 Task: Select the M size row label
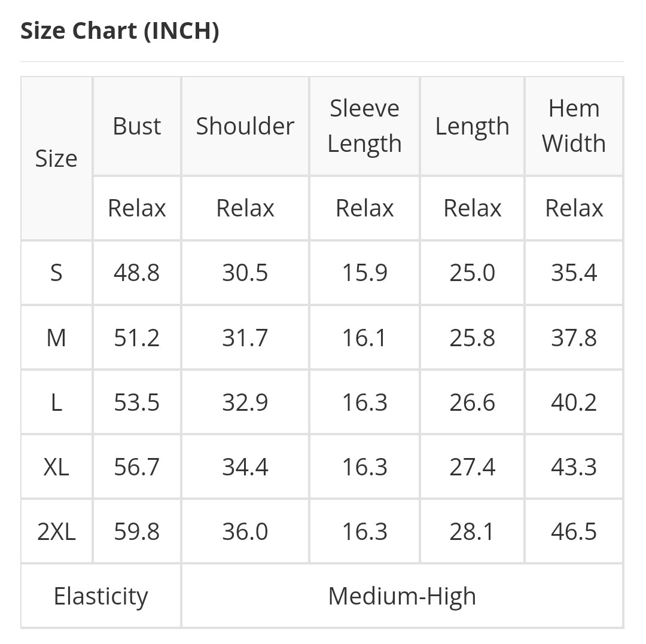56,338
